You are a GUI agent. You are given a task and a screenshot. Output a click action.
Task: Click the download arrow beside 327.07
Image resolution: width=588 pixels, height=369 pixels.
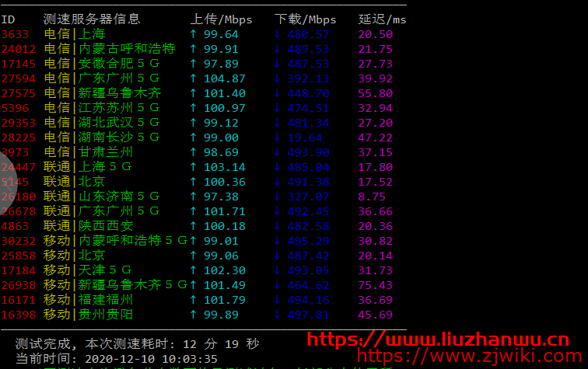(x=277, y=197)
